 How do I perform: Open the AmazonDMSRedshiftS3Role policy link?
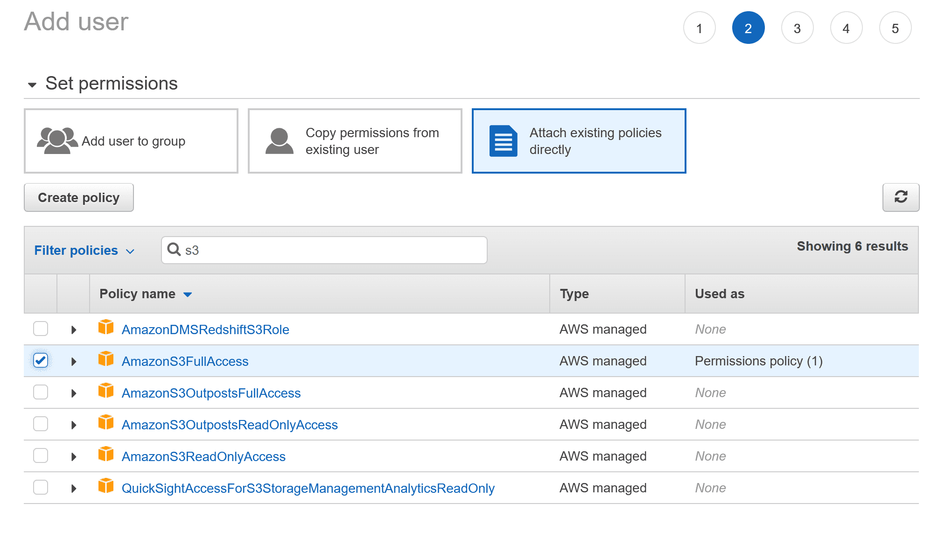click(205, 329)
